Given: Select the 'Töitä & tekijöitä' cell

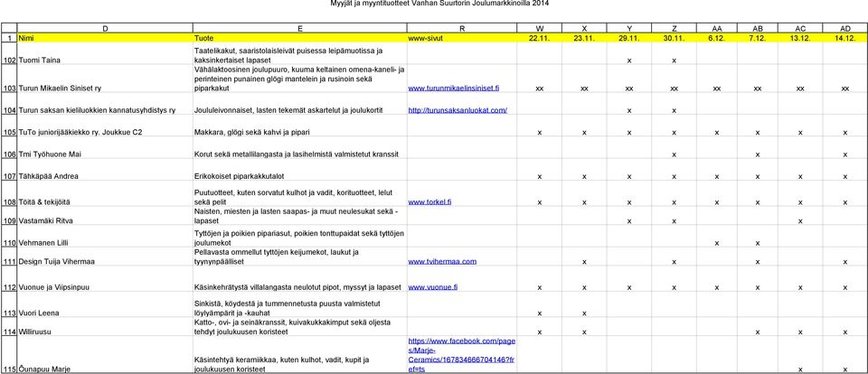Looking at the screenshot, I should point(105,194).
